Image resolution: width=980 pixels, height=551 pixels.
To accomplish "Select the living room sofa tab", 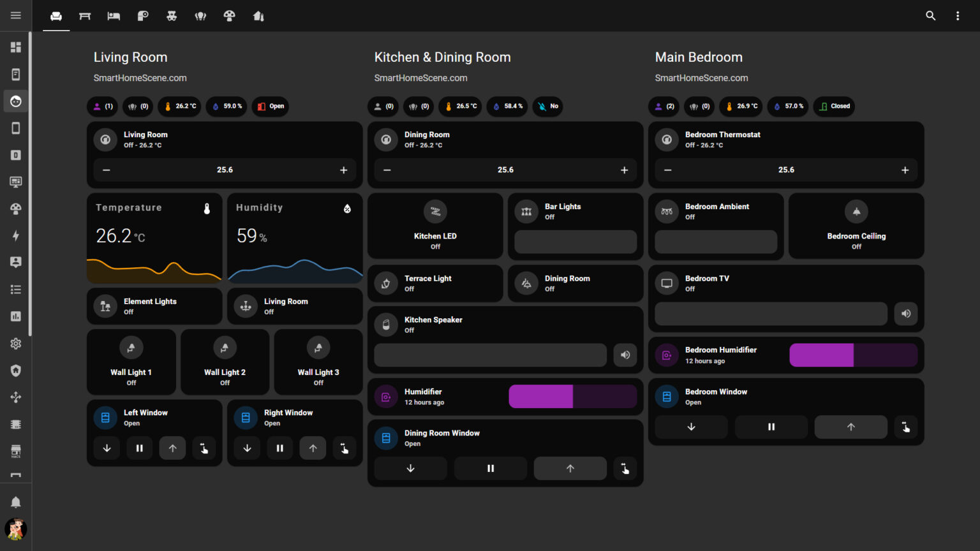I will [56, 16].
